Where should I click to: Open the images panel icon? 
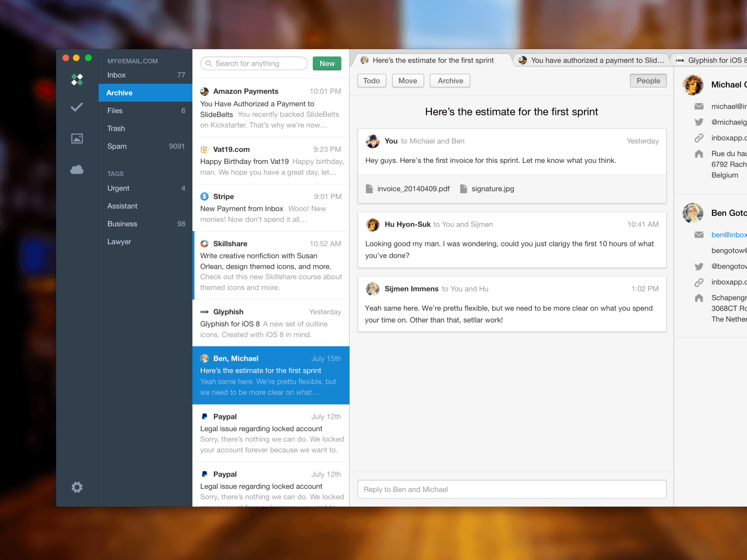coord(77,139)
